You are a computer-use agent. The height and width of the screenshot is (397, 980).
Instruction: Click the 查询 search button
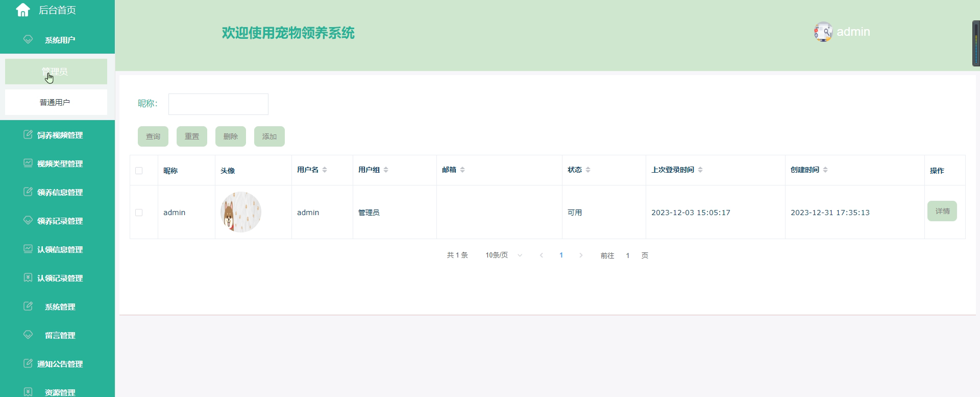153,136
